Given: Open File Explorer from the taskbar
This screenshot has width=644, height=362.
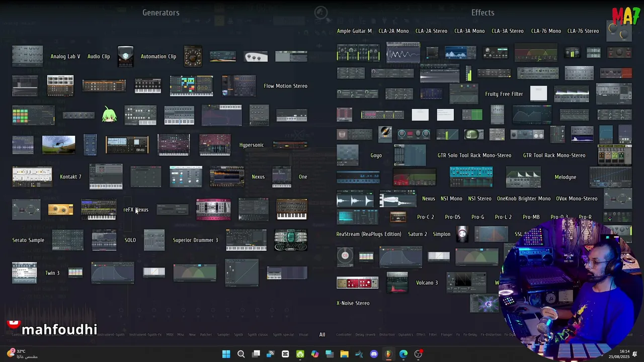Looking at the screenshot, I should pos(344,354).
